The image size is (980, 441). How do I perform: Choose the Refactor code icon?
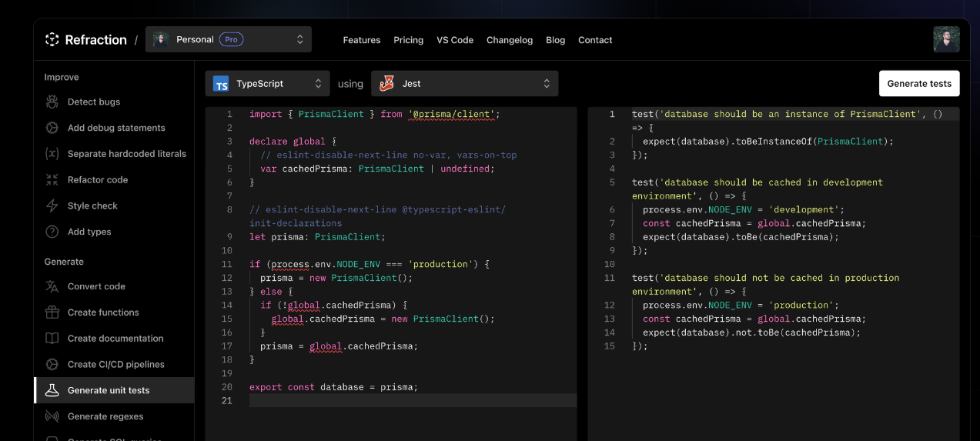click(x=52, y=180)
